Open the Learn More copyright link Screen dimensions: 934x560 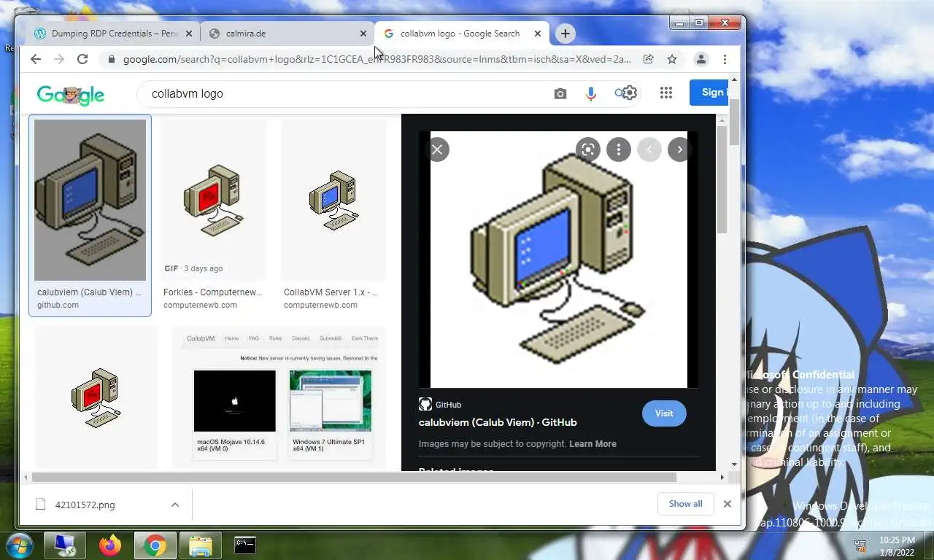click(593, 443)
